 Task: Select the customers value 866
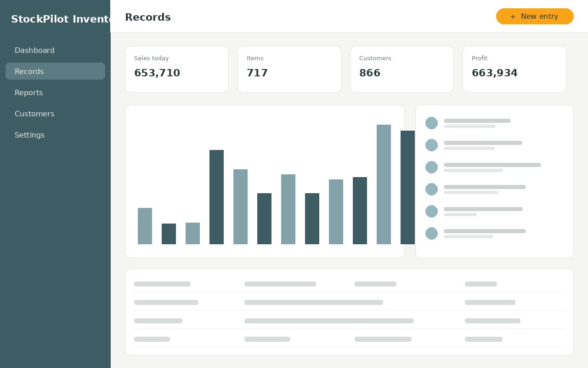tap(370, 73)
